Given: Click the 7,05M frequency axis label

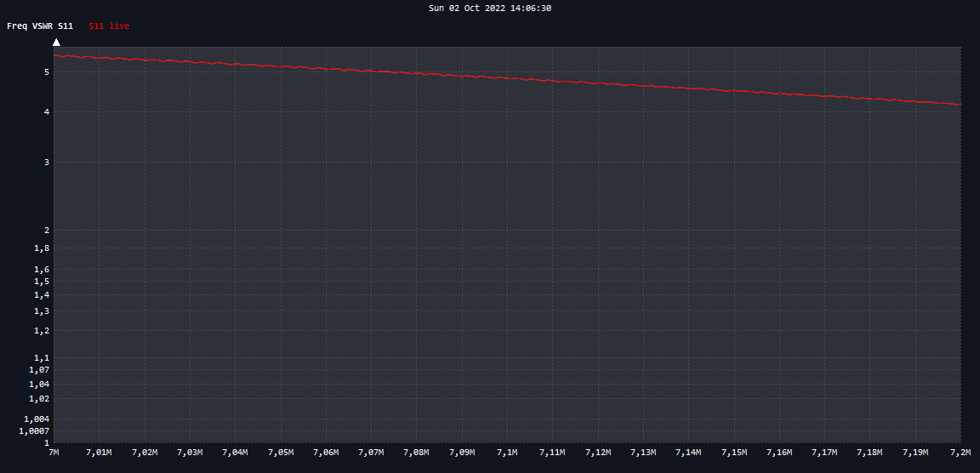Looking at the screenshot, I should (281, 453).
